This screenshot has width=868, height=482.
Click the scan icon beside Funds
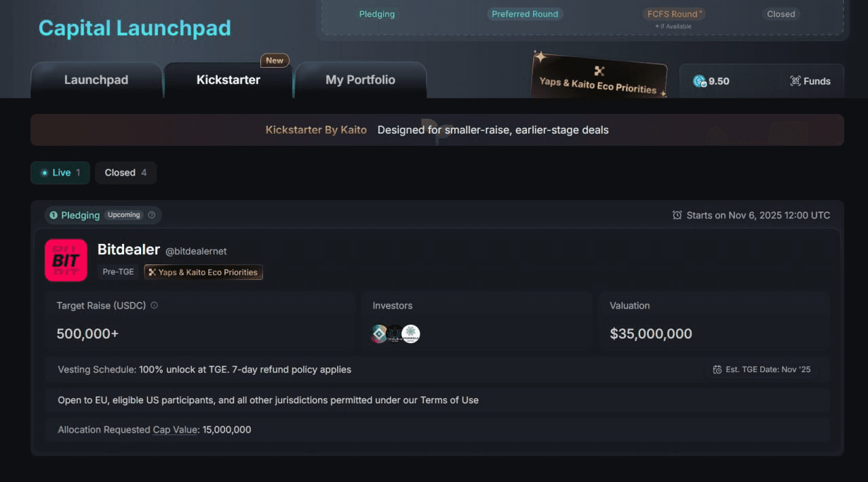795,81
